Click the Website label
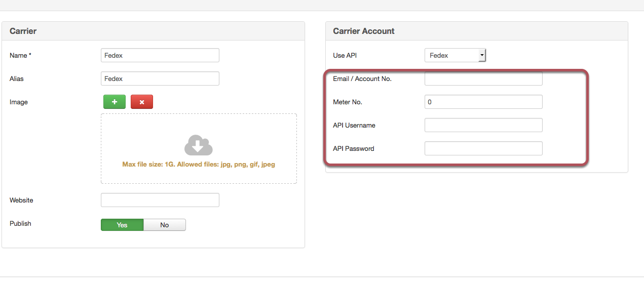Viewport: 644px width, 283px height. point(21,200)
